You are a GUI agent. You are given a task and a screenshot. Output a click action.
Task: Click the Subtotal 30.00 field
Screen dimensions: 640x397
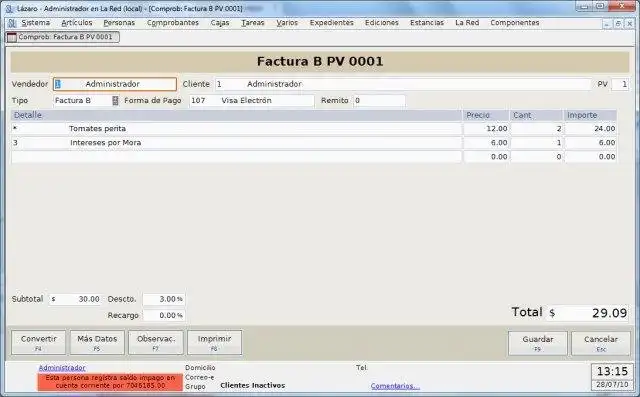tap(75, 299)
